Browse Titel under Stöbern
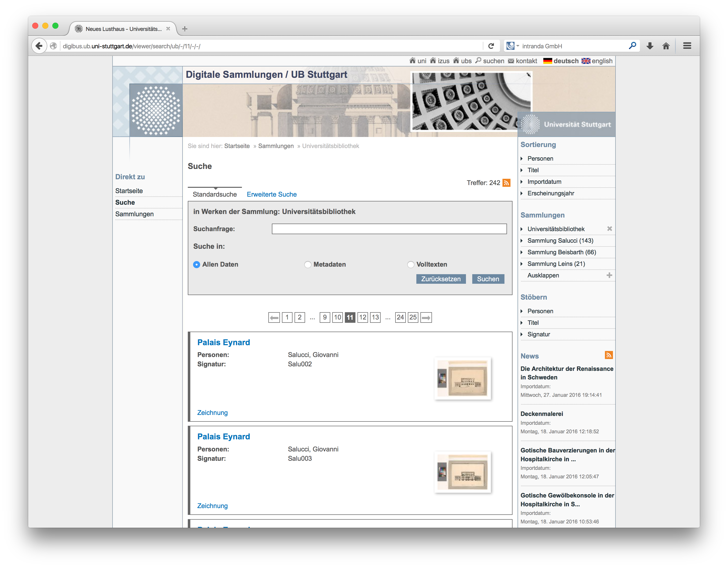This screenshot has height=568, width=728. pos(533,323)
